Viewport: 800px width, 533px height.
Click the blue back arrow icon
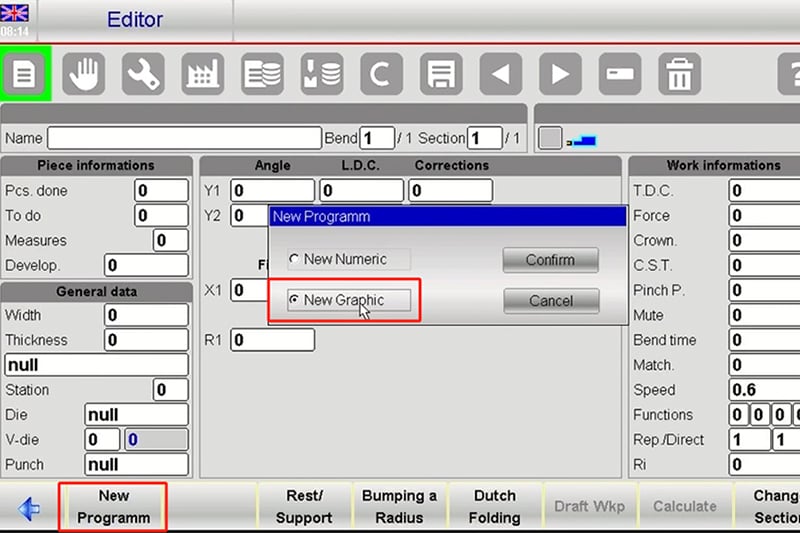[29, 507]
